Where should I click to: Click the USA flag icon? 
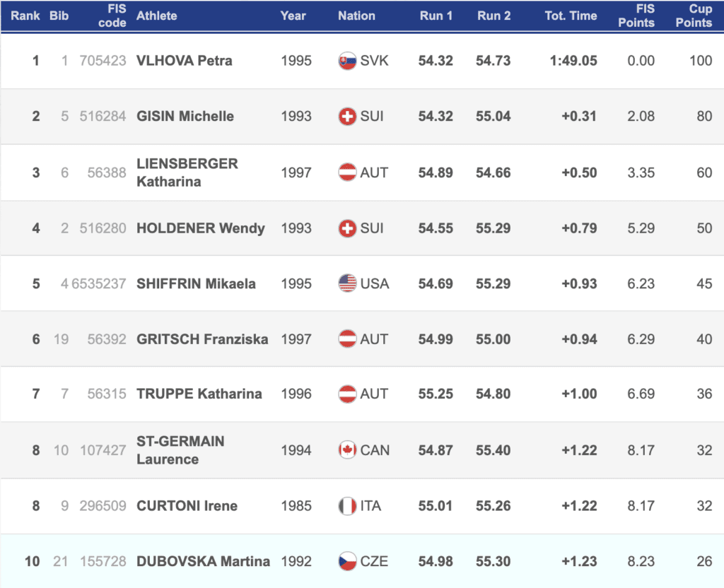(x=347, y=283)
